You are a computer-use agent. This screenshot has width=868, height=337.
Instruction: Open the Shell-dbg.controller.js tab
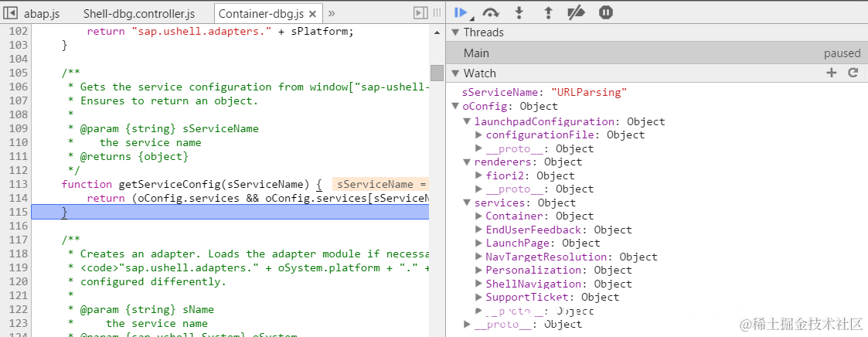pyautogui.click(x=139, y=14)
